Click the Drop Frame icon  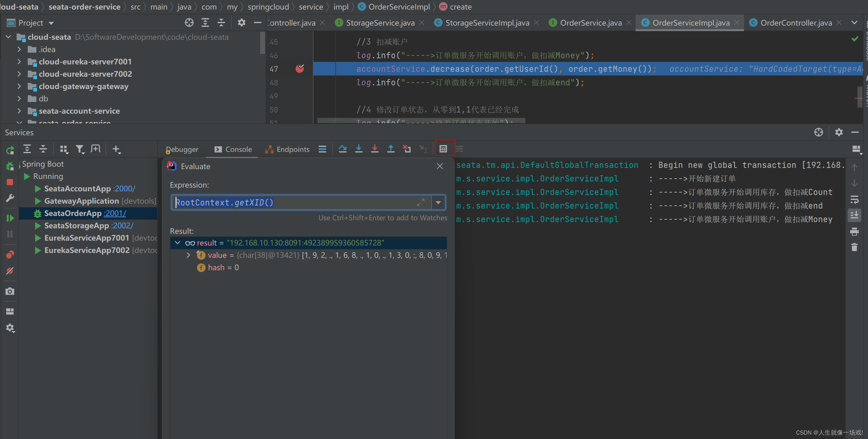click(x=407, y=148)
